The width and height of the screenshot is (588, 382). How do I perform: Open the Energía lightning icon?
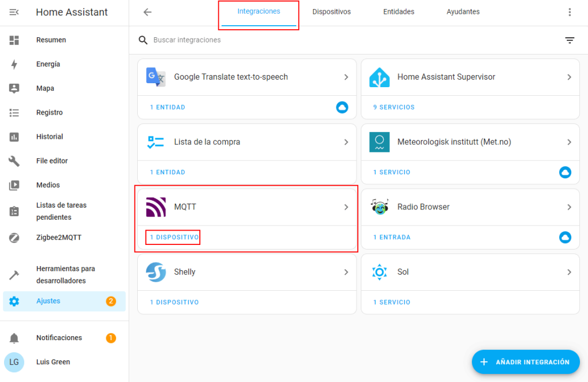tap(14, 64)
